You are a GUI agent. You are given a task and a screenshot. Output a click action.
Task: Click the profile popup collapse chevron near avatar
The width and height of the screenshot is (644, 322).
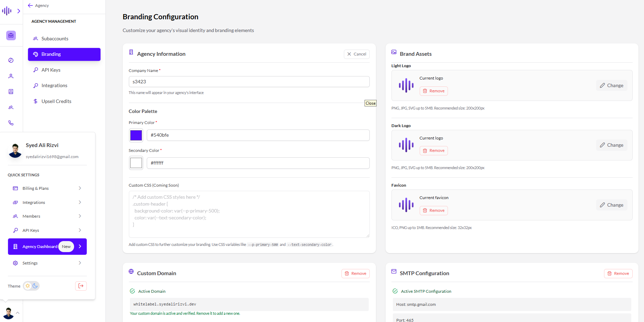[17, 313]
